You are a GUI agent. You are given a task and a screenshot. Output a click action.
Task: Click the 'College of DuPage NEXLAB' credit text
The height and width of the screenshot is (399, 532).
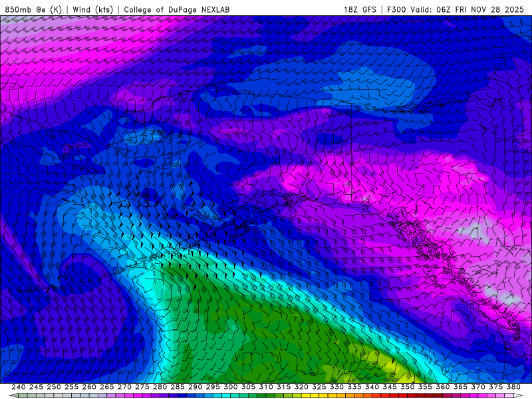[176, 9]
